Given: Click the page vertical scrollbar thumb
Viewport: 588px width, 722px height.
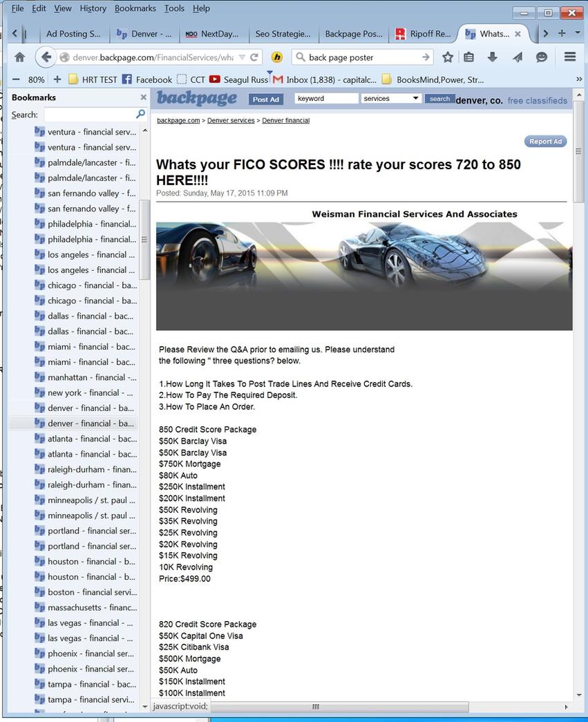Looking at the screenshot, I should coord(578,151).
